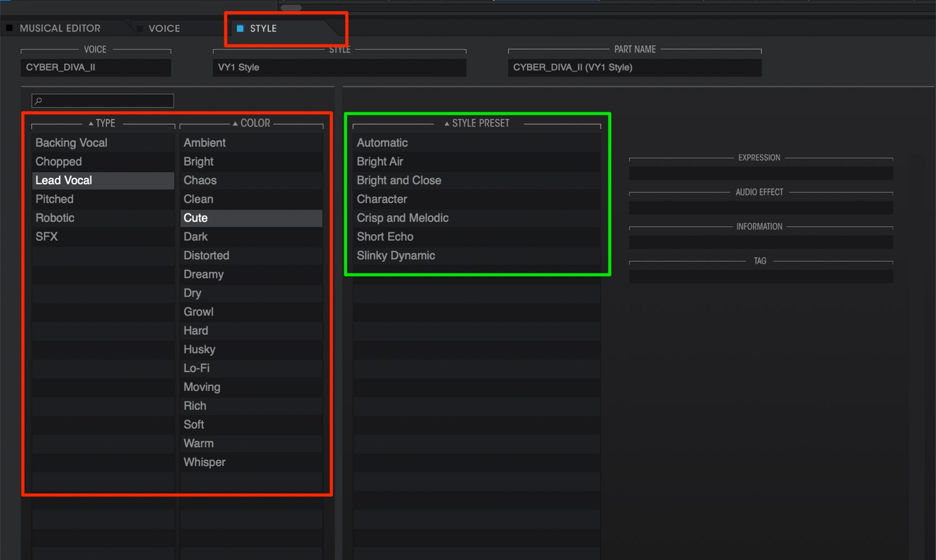Choose the Bright color
936x560 pixels.
[252, 162]
